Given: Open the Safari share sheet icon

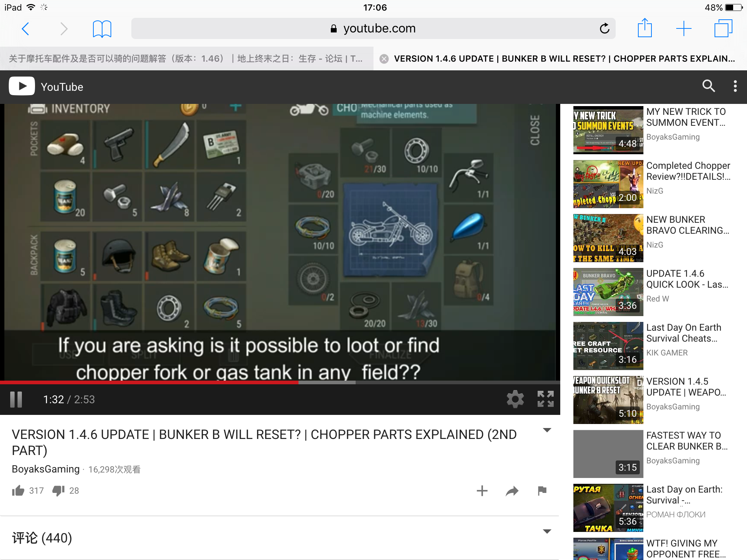Looking at the screenshot, I should tap(645, 28).
